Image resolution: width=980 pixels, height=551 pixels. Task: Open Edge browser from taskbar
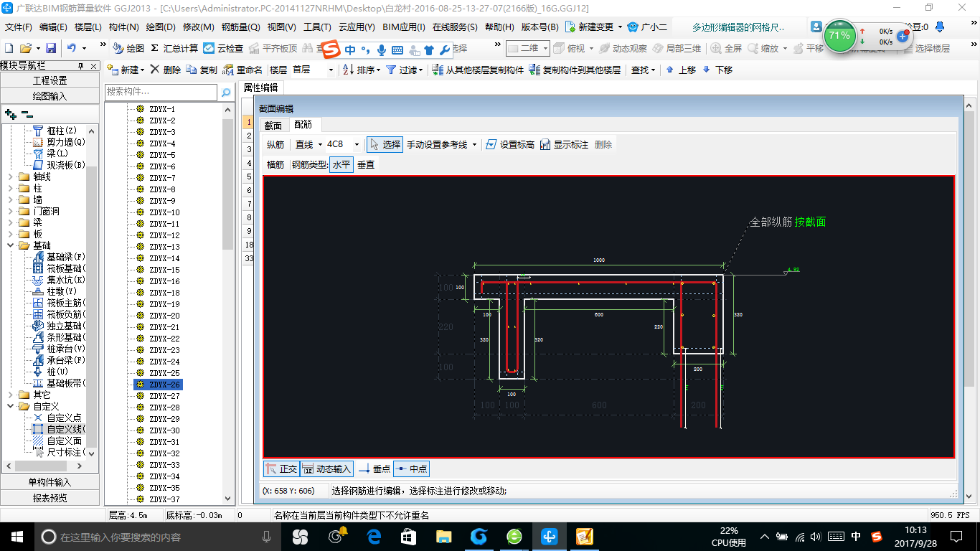coord(373,536)
